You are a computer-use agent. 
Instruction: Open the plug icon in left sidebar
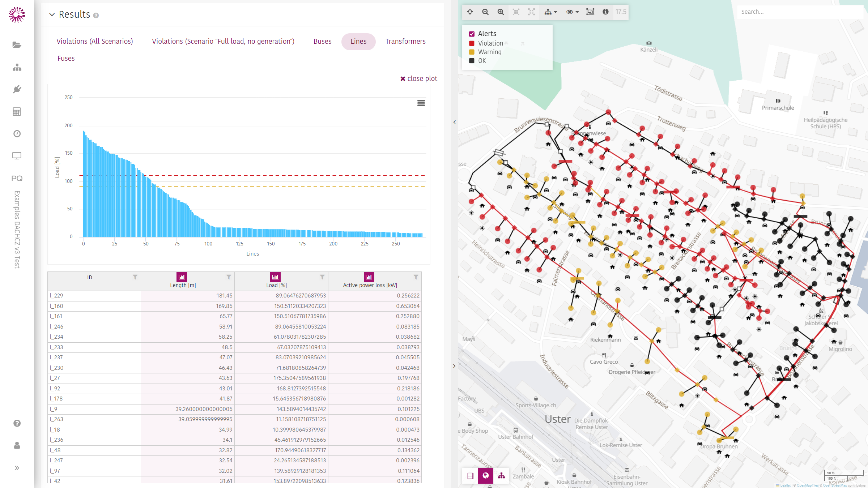[x=17, y=89]
